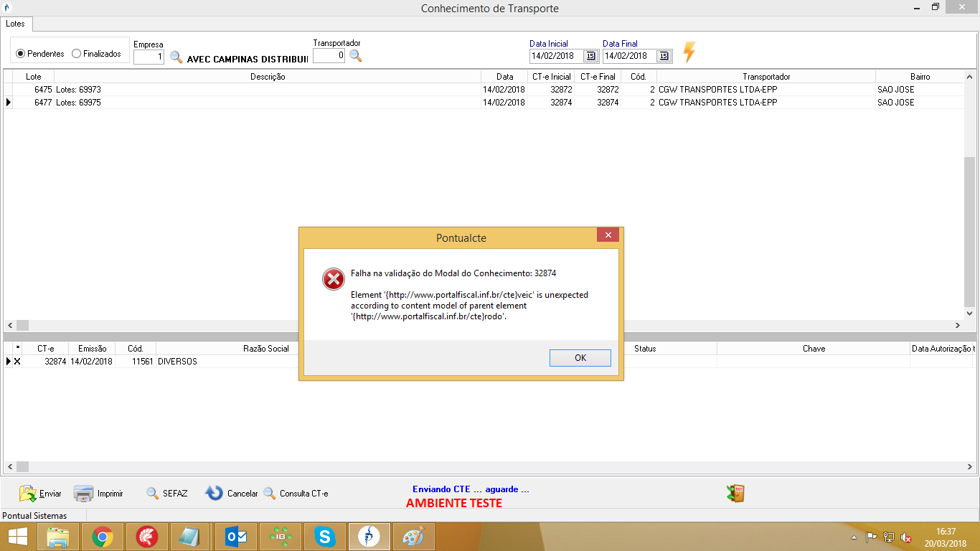
Task: Click the Transportador column header
Action: (766, 77)
